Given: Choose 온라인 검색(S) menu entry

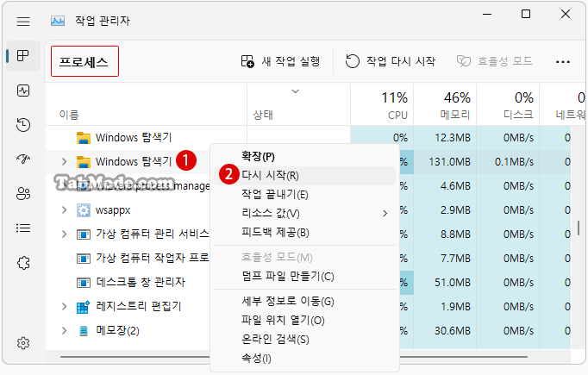Looking at the screenshot, I should (304, 340).
